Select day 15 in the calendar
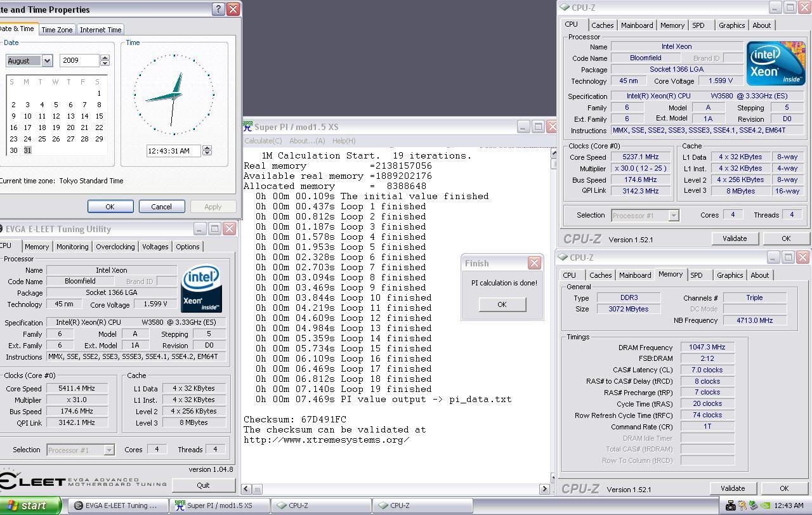 tap(99, 116)
